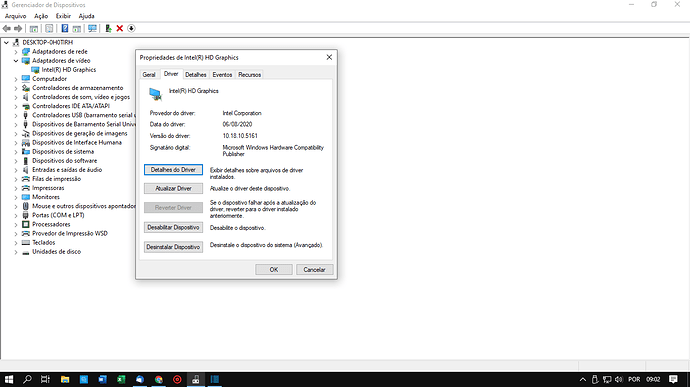The image size is (690, 387).
Task: Click the properties sheet toolbar icon
Action: [49, 29]
